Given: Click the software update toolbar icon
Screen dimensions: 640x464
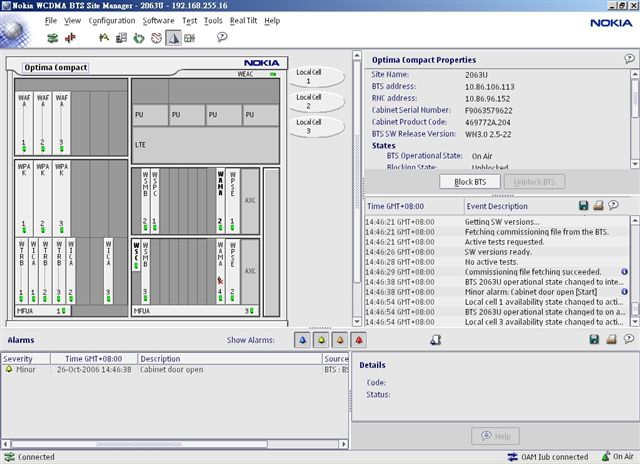Looking at the screenshot, I should click(121, 38).
